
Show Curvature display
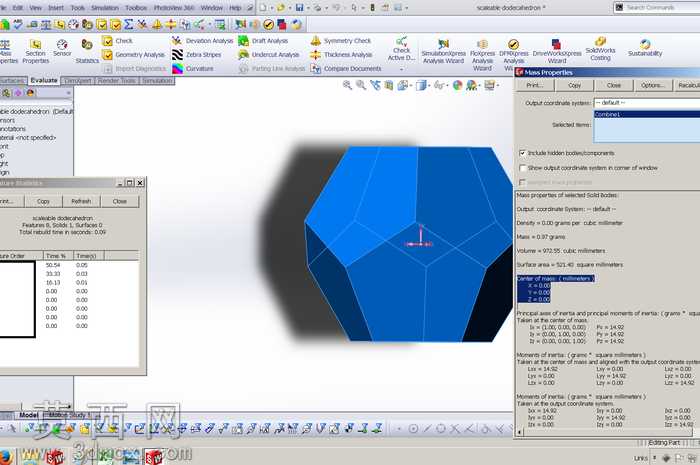pos(193,68)
